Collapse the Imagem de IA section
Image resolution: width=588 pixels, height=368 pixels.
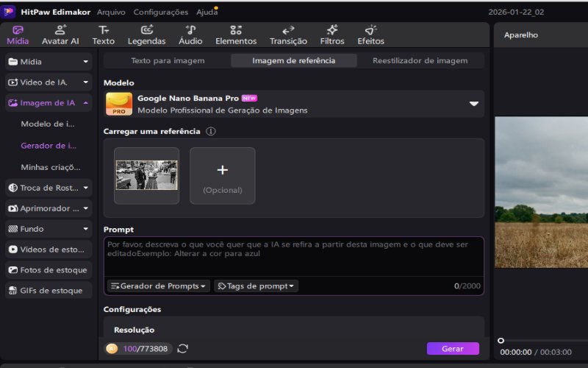coord(86,103)
